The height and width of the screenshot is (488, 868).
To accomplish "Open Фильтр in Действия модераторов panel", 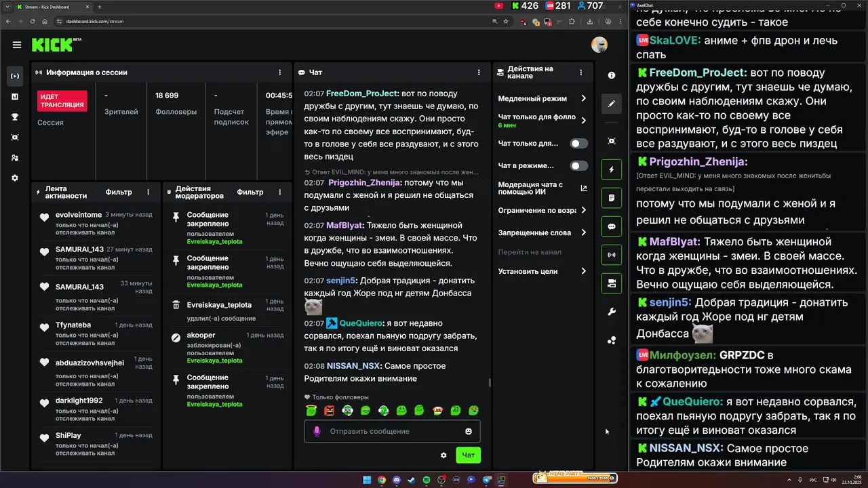I will [x=250, y=192].
